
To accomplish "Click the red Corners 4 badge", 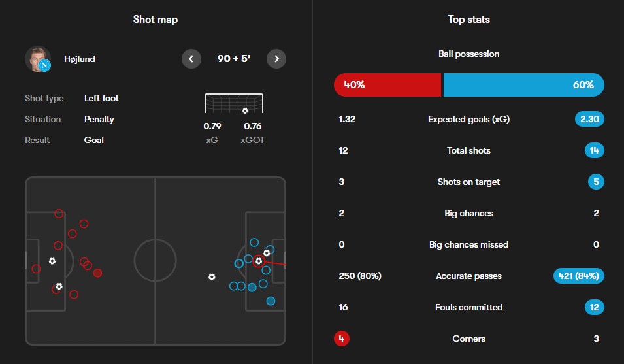I will (341, 339).
